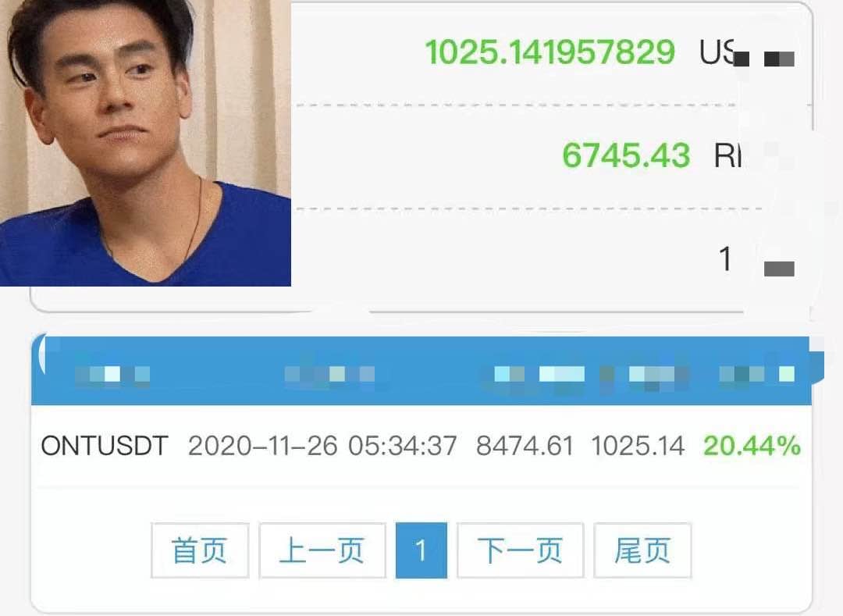Select page number 1 in pagination
Viewport: 843px width, 616px height.
(421, 550)
